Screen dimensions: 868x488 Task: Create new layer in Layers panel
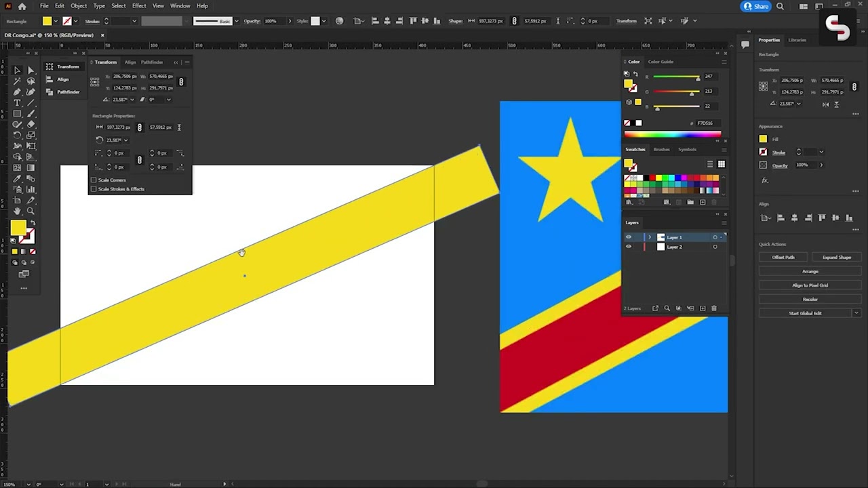(x=703, y=308)
